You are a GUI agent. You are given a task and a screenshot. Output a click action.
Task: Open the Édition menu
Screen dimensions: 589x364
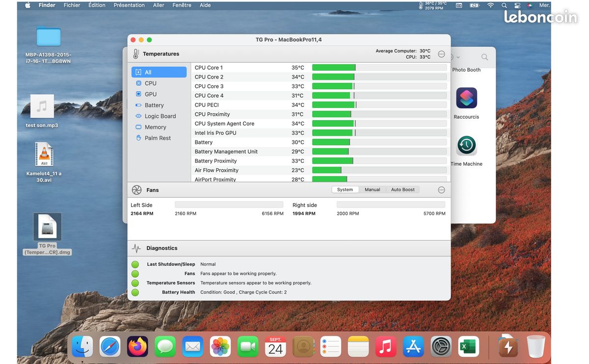tap(97, 5)
